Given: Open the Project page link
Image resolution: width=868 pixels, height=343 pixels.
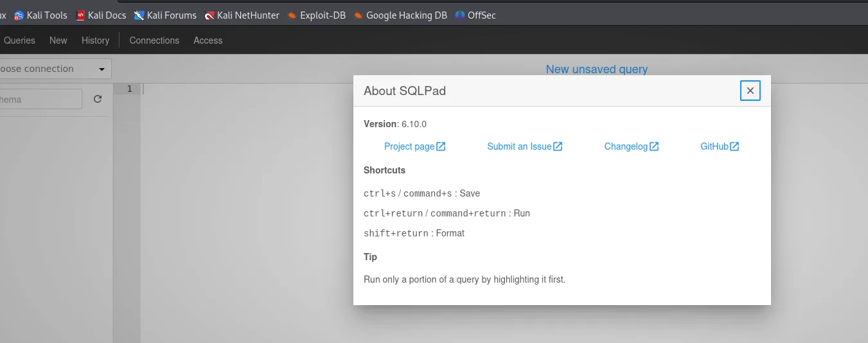Looking at the screenshot, I should 415,146.
